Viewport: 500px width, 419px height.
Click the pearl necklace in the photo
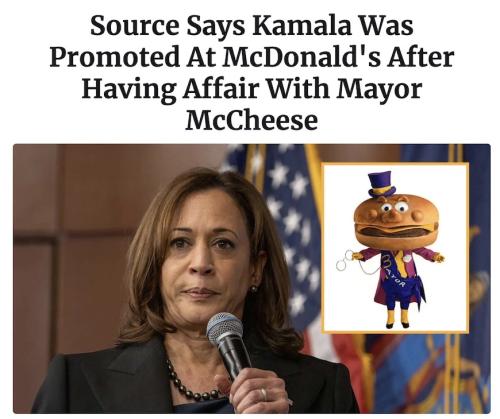(x=188, y=383)
